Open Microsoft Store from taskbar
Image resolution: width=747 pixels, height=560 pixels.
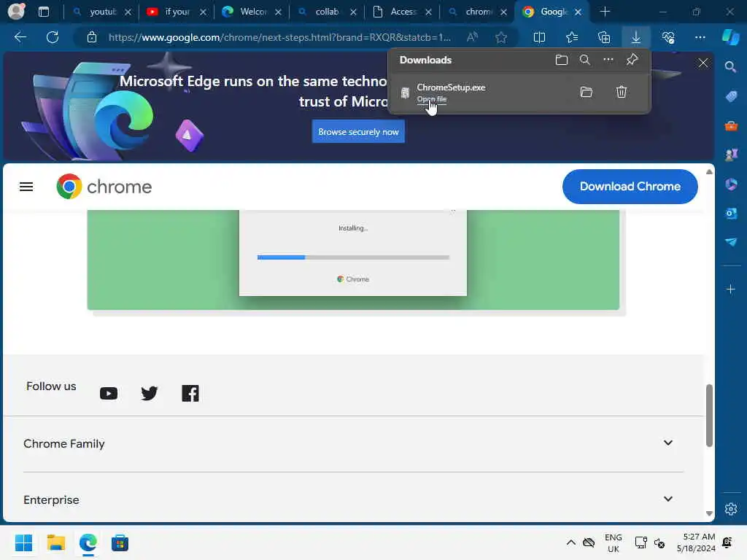point(120,542)
